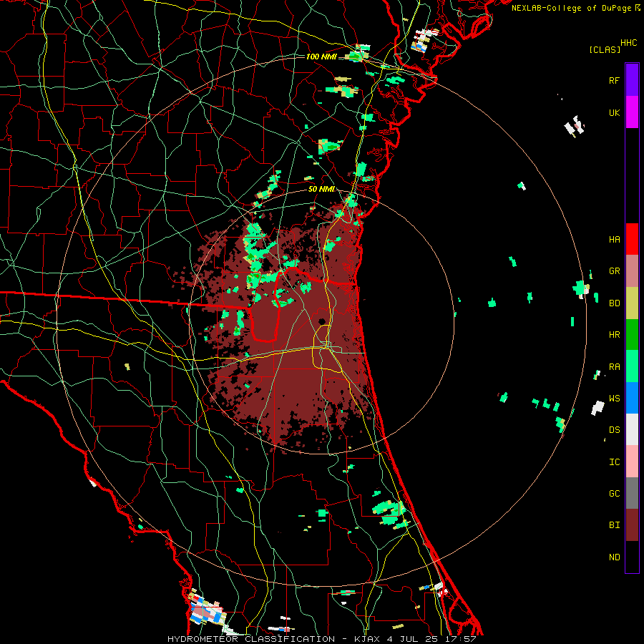Click the [CLAS] units label

pos(605,49)
